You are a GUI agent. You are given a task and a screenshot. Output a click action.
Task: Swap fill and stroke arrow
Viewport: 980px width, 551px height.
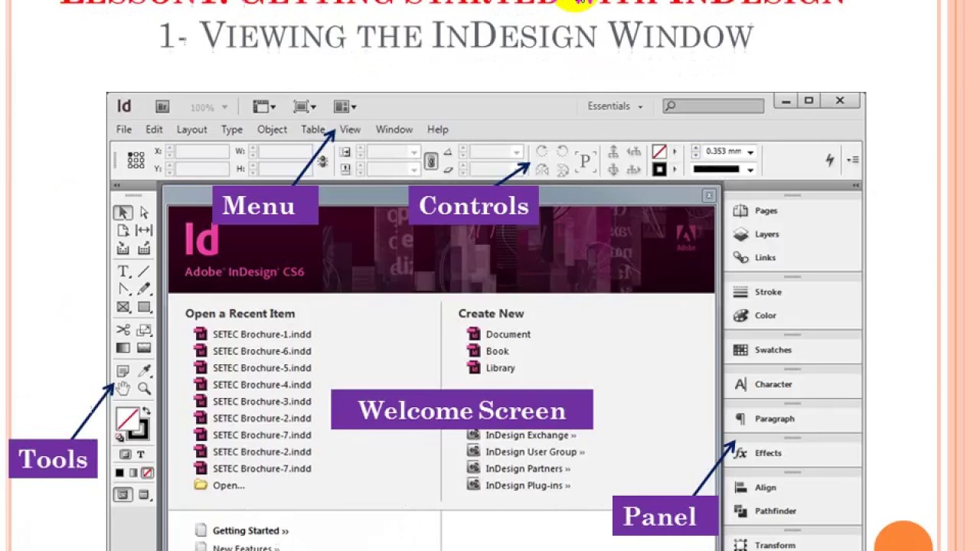[146, 411]
